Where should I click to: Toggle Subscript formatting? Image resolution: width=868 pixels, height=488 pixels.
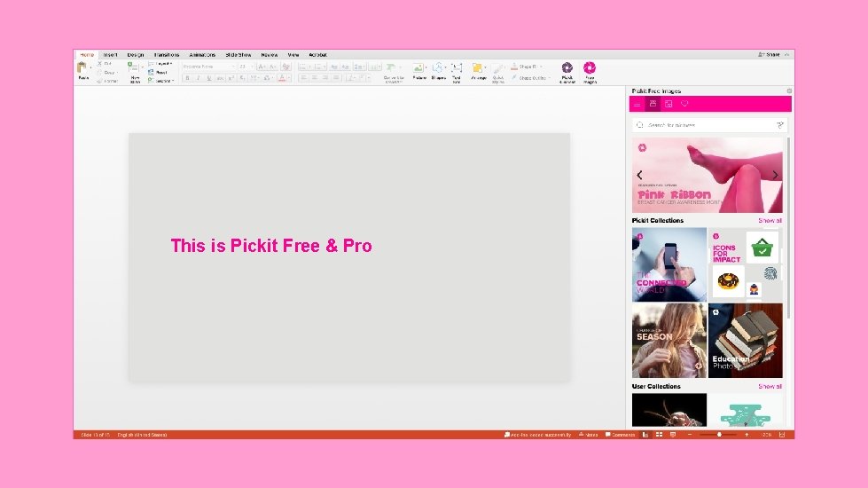point(242,78)
